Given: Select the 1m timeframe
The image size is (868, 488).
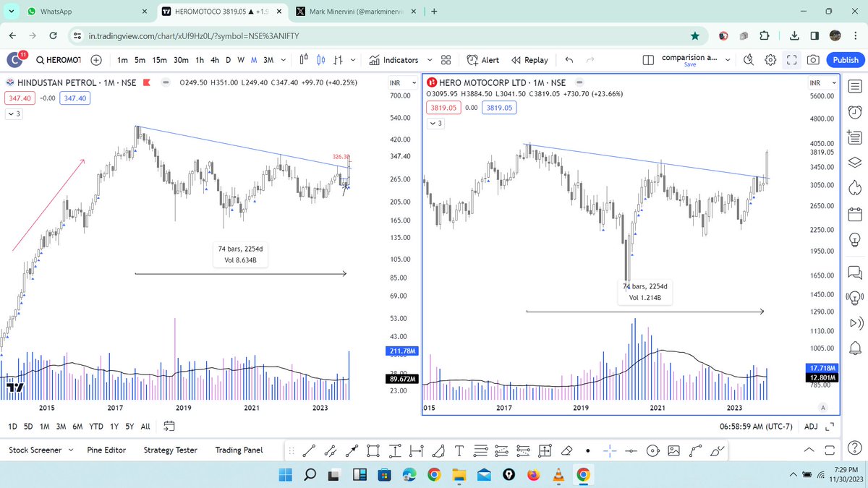Looking at the screenshot, I should click(122, 60).
